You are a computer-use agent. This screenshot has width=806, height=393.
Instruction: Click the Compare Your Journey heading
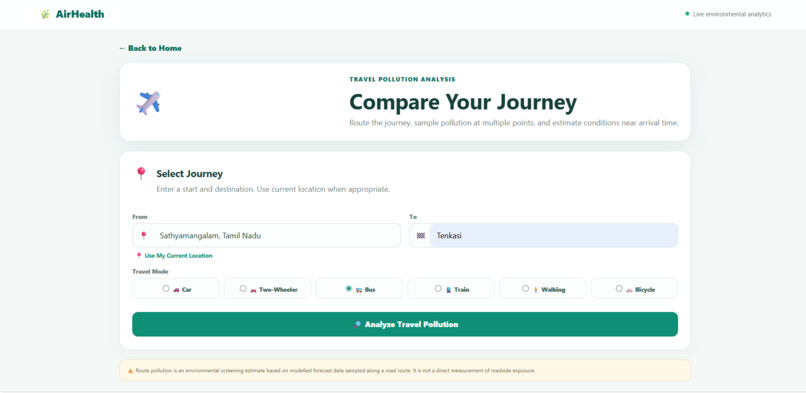[x=463, y=102]
